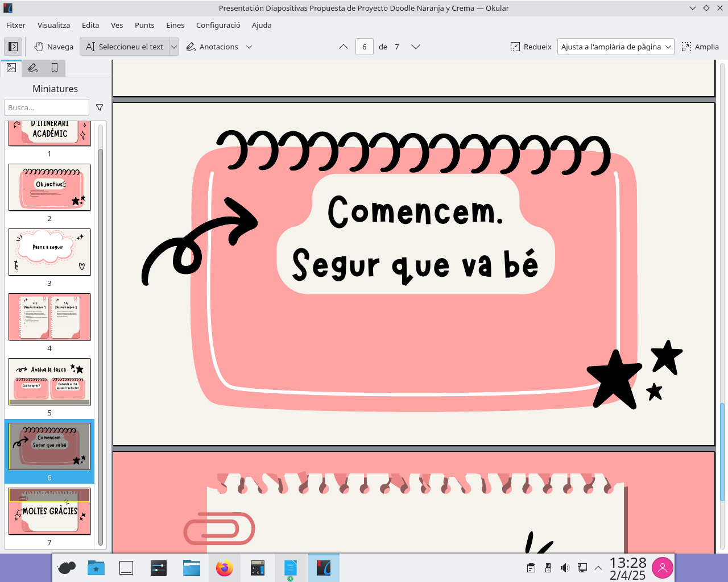The height and width of the screenshot is (582, 728).
Task: Open the page width zoom combo box
Action: point(616,47)
